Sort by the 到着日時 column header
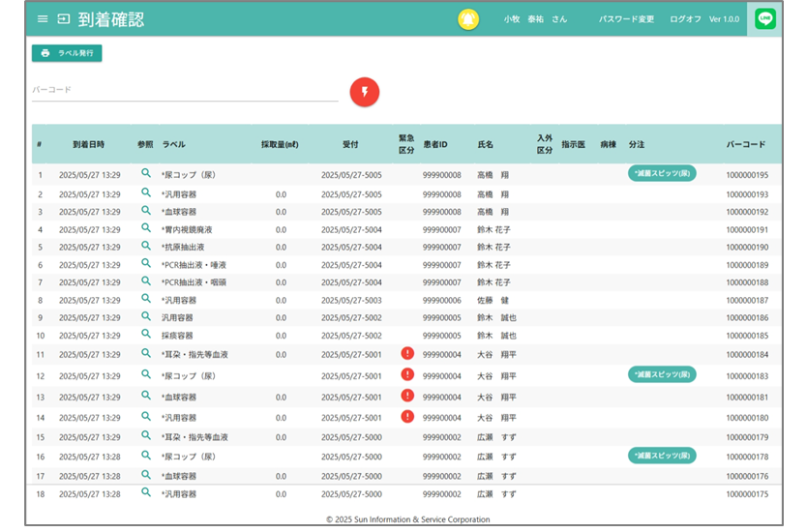 coord(88,144)
